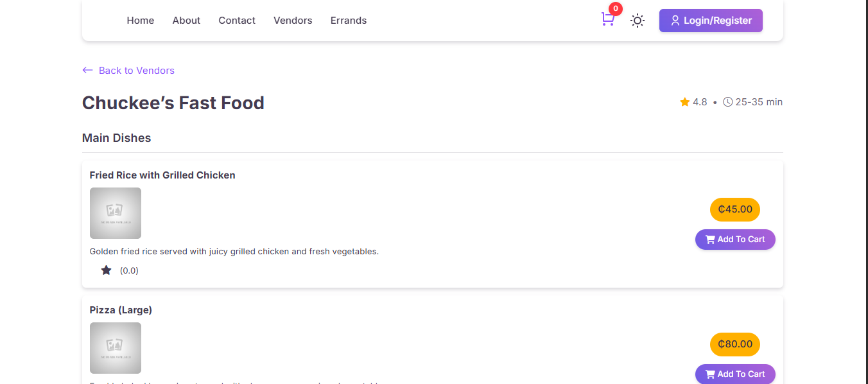
Task: Click the red cart count badge
Action: click(616, 9)
